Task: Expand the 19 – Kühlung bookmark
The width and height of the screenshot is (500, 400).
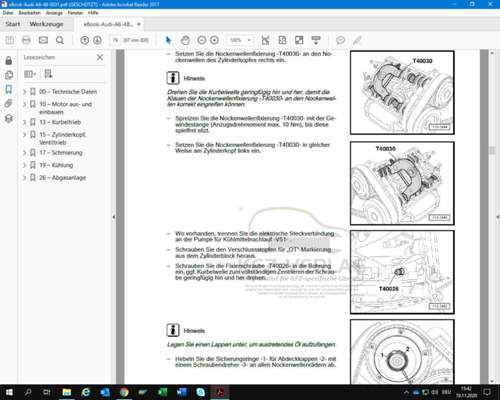Action: pos(24,165)
